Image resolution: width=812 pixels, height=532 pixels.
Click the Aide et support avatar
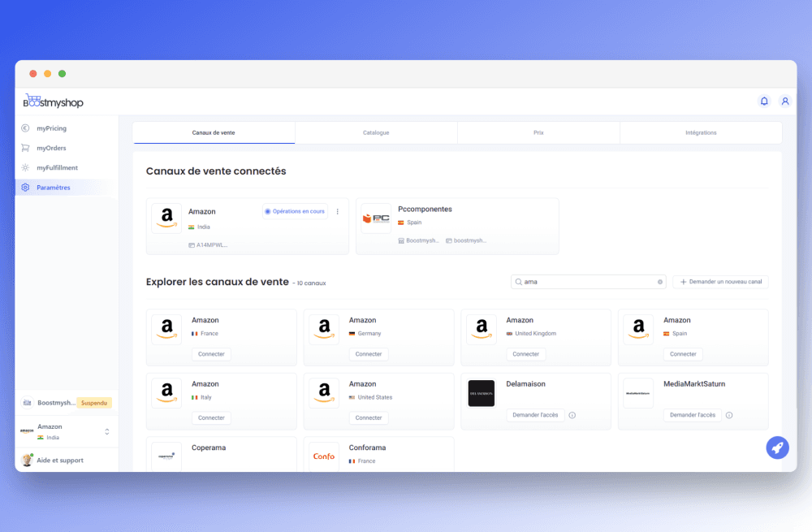click(27, 460)
